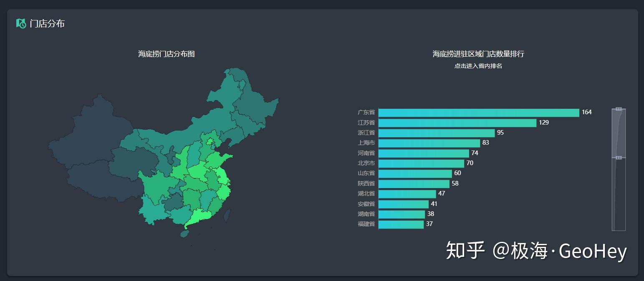Click Taiwan island on the map
Viewport: 644px width, 281px height.
227,216
